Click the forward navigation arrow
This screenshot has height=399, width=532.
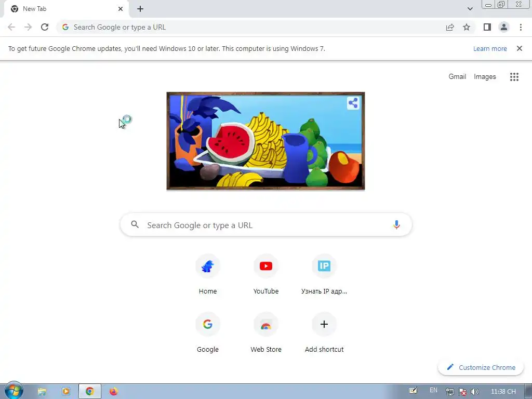coord(28,27)
